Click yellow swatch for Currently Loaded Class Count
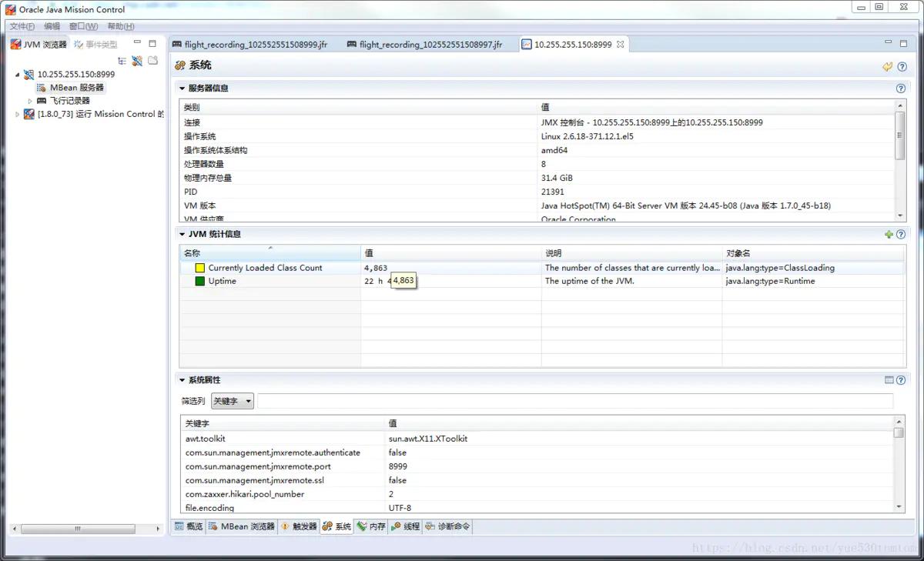The height and width of the screenshot is (561, 924). pyautogui.click(x=200, y=268)
